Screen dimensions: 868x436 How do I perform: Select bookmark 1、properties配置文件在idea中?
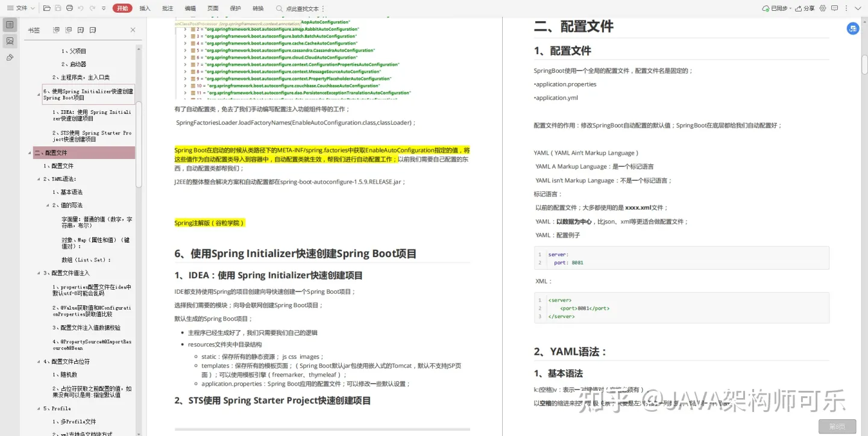pyautogui.click(x=92, y=290)
